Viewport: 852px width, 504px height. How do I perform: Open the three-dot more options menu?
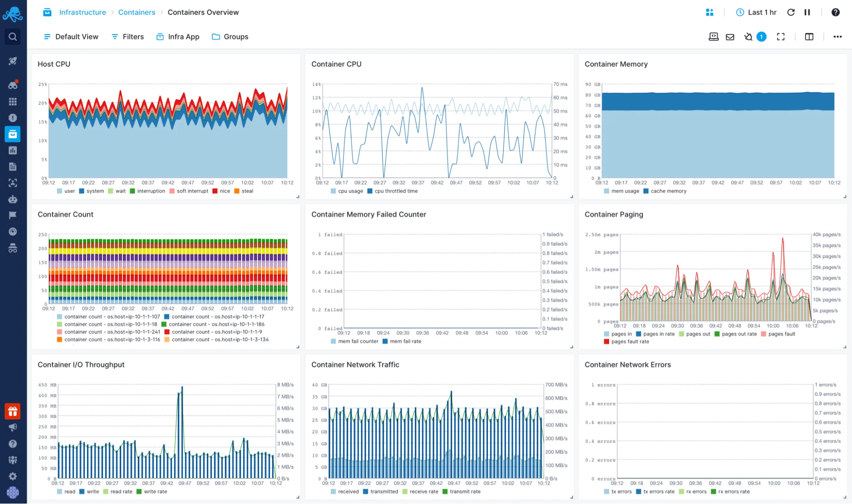point(837,37)
